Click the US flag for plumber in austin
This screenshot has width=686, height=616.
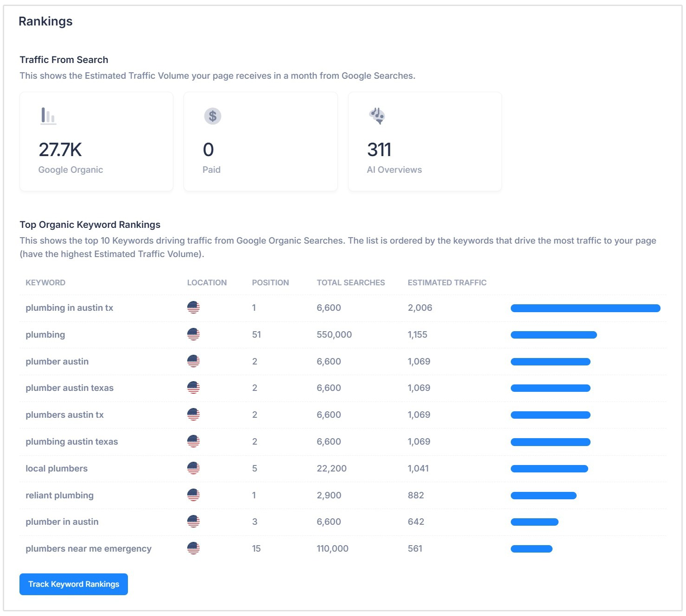193,522
